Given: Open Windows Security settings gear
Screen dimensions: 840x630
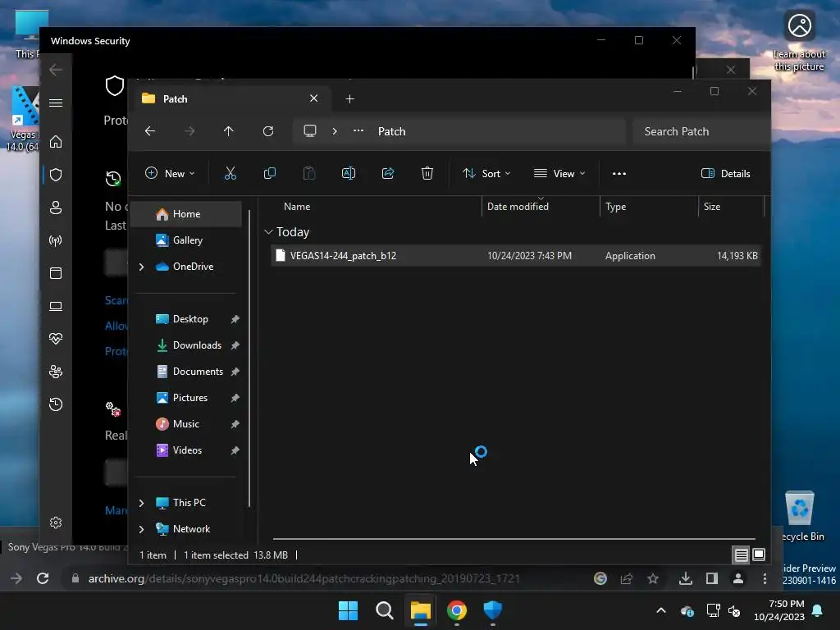Looking at the screenshot, I should (x=56, y=523).
